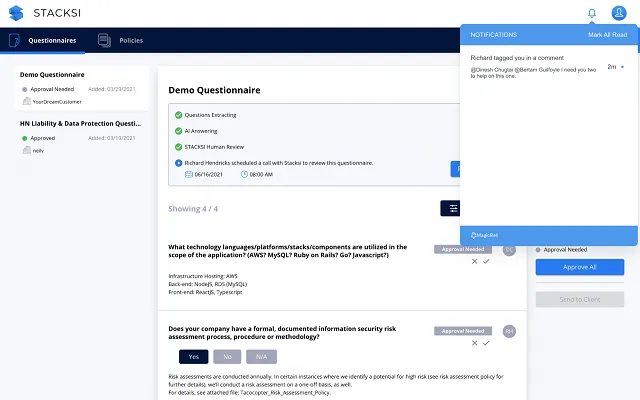Click Approval Needed badge on risk question
Image resolution: width=640 pixels, height=400 pixels.
pyautogui.click(x=463, y=331)
